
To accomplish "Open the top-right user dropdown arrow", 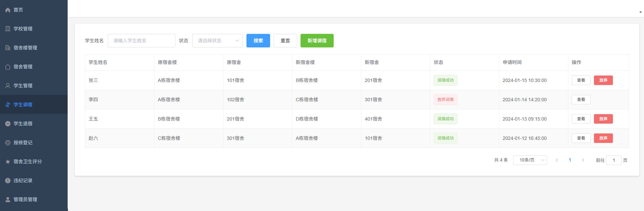I will [640, 12].
